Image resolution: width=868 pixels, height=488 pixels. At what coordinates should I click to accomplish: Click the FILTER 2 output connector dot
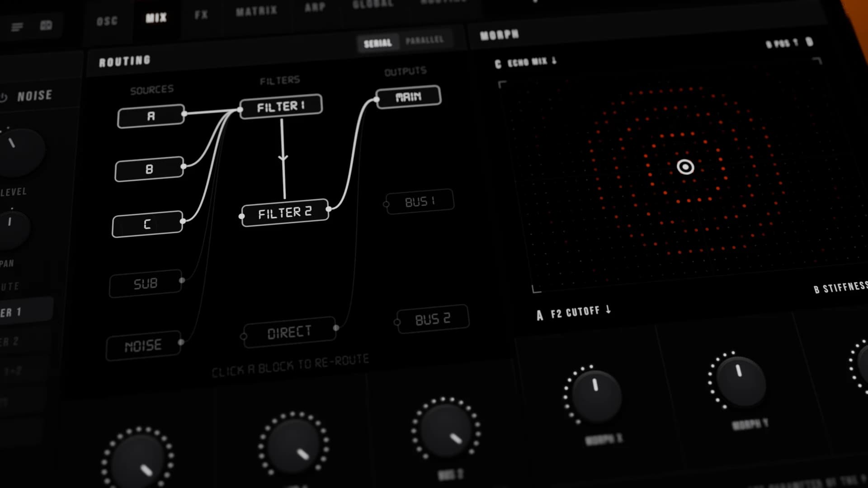tap(329, 209)
